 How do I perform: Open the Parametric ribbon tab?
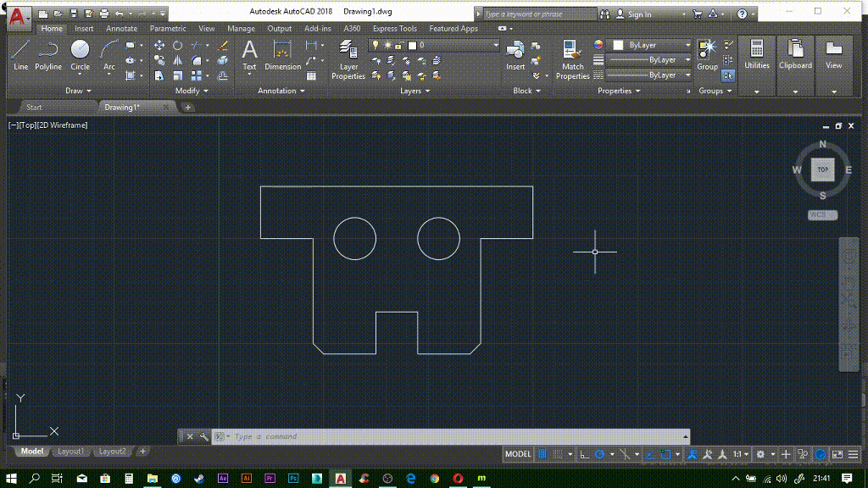pos(168,29)
